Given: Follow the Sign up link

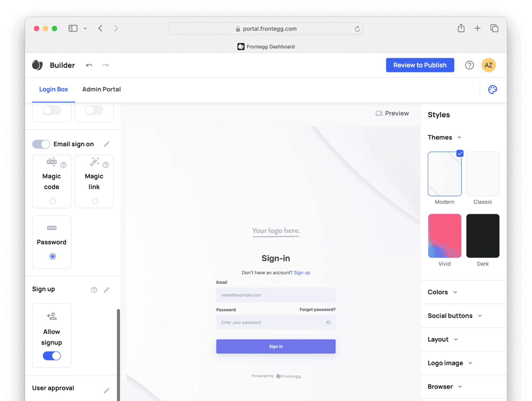Looking at the screenshot, I should 302,272.
